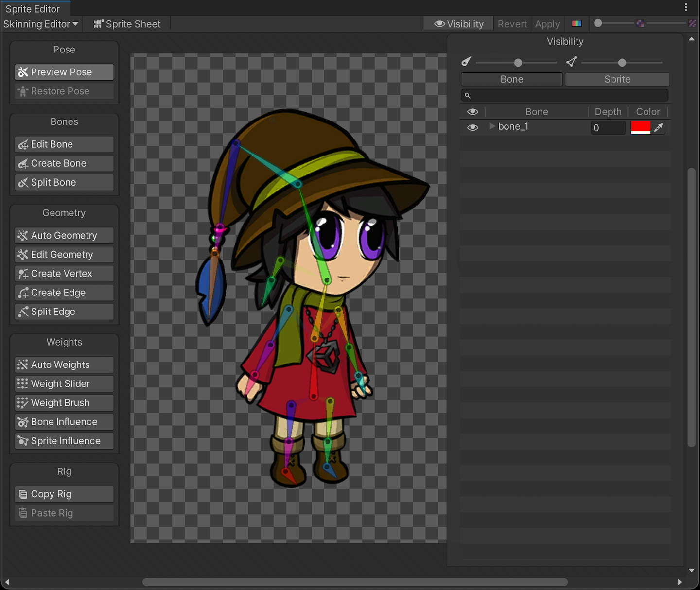Select the Edit Bone tool
Viewport: 700px width, 590px height.
(x=64, y=144)
